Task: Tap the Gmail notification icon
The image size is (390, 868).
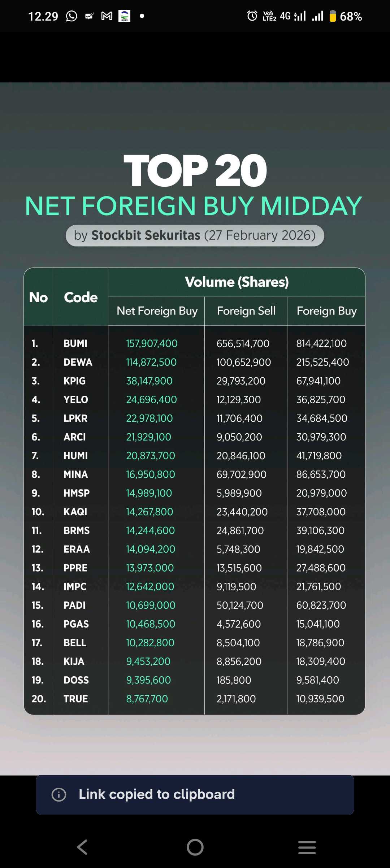Action: click(107, 16)
